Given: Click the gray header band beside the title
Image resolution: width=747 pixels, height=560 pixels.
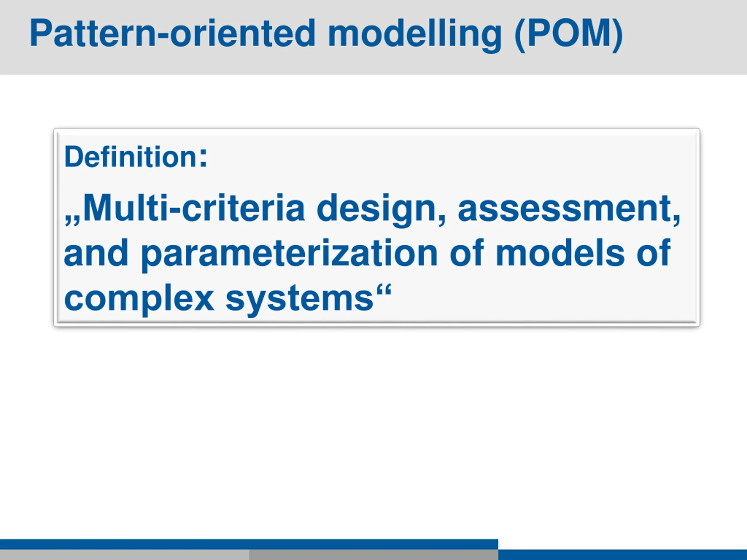Looking at the screenshot, I should pos(682,37).
